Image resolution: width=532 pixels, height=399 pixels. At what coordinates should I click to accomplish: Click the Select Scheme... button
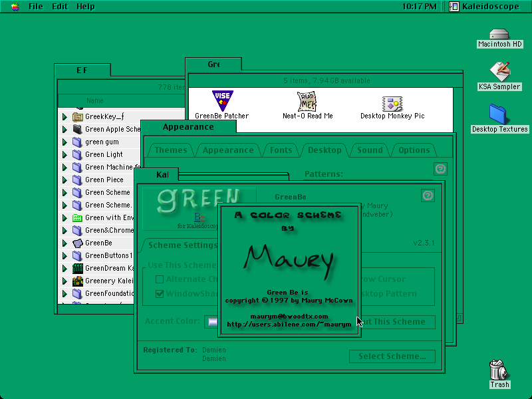pyautogui.click(x=392, y=356)
